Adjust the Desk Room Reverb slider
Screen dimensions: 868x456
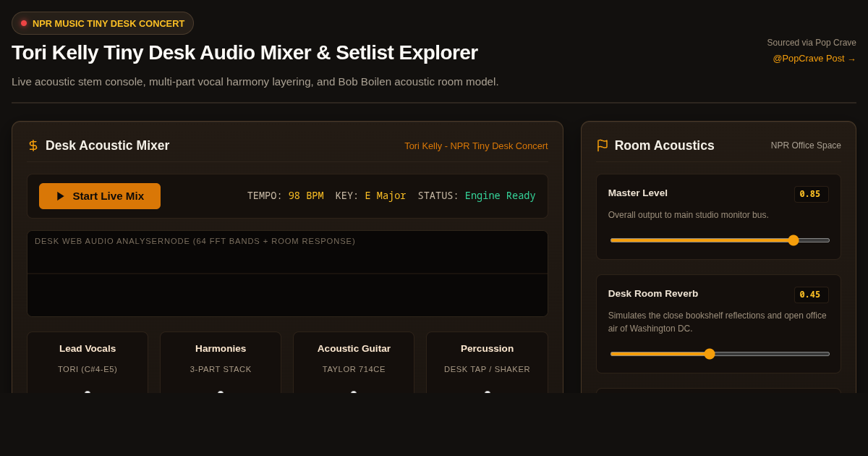pos(720,354)
